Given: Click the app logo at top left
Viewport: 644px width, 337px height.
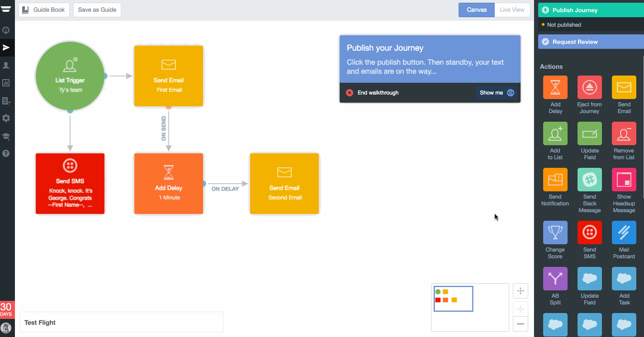Looking at the screenshot, I should [6, 9].
